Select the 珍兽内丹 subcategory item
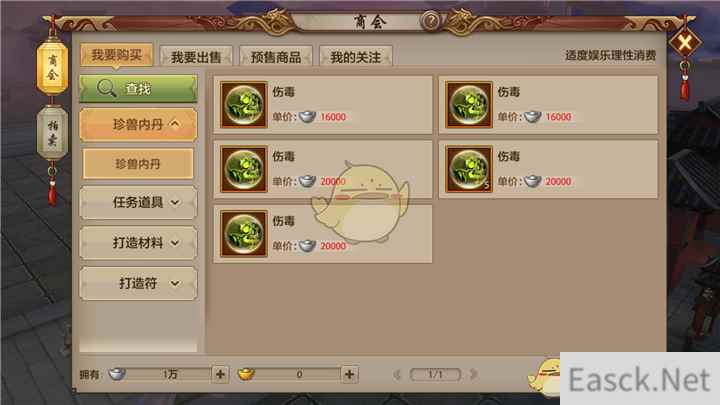The height and width of the screenshot is (405, 720). [x=138, y=163]
